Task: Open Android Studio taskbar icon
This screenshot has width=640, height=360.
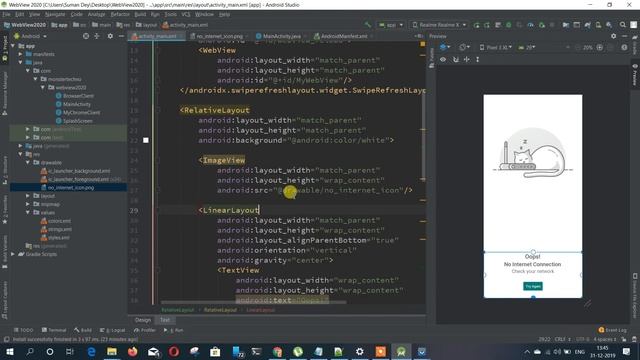Action: [x=401, y=351]
